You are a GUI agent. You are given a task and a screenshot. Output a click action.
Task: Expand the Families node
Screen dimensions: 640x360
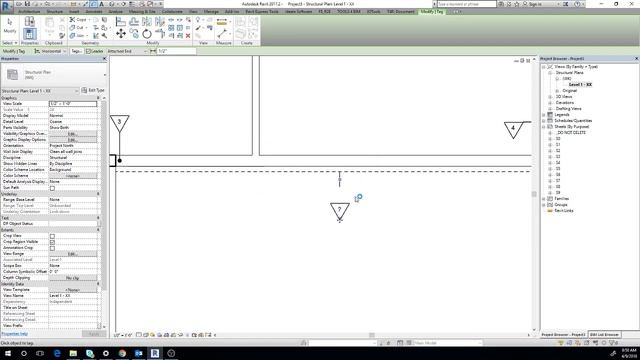coord(544,199)
